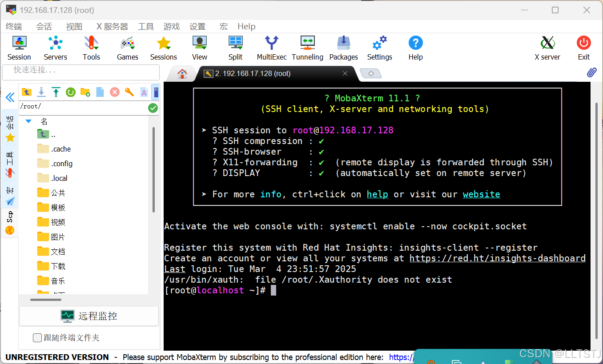The height and width of the screenshot is (364, 603).
Task: Go to the Home tab
Action: (x=182, y=74)
